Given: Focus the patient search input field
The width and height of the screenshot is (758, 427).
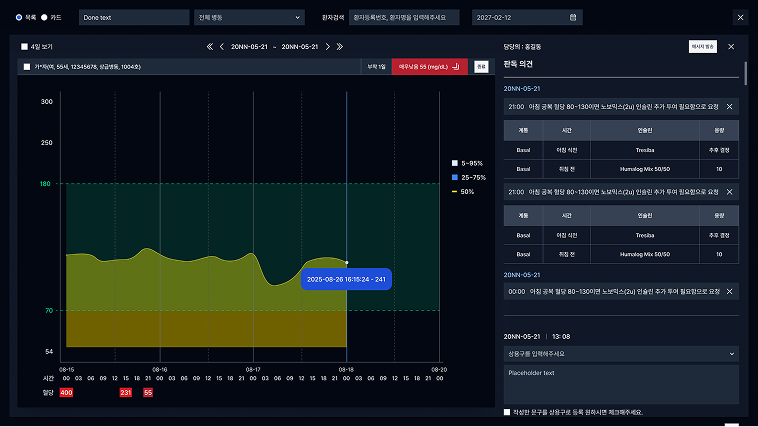Looking at the screenshot, I should pos(405,17).
